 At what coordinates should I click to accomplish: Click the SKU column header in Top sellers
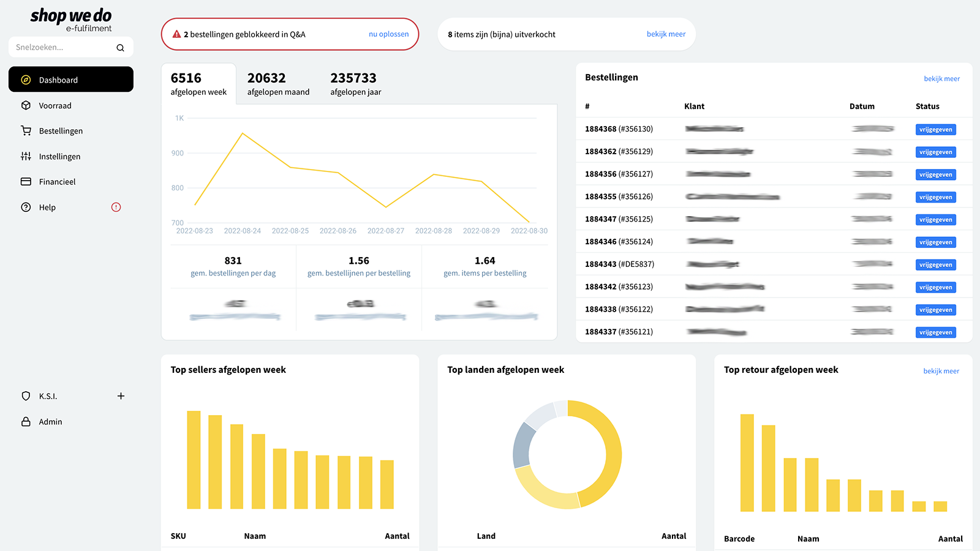coord(178,536)
